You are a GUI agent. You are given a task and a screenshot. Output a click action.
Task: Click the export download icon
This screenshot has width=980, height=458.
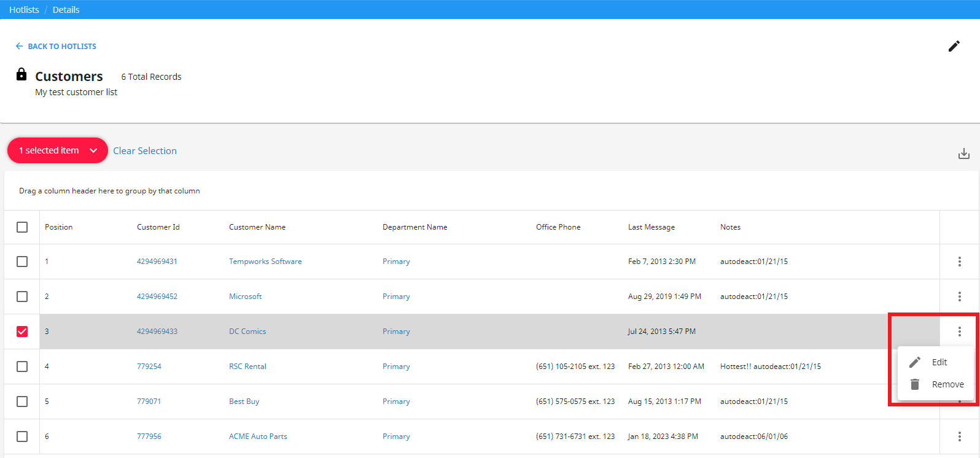click(x=964, y=153)
